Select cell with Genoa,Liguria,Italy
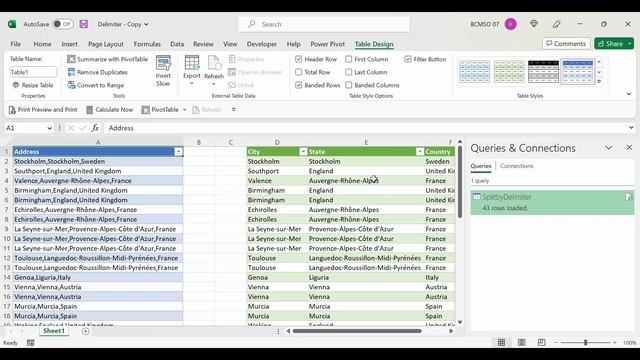640x360 pixels. 98,278
